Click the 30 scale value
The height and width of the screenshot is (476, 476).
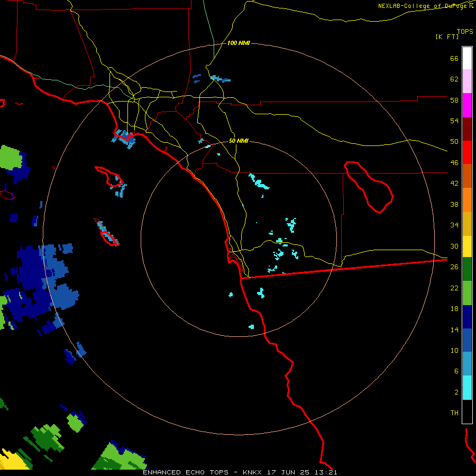click(454, 246)
